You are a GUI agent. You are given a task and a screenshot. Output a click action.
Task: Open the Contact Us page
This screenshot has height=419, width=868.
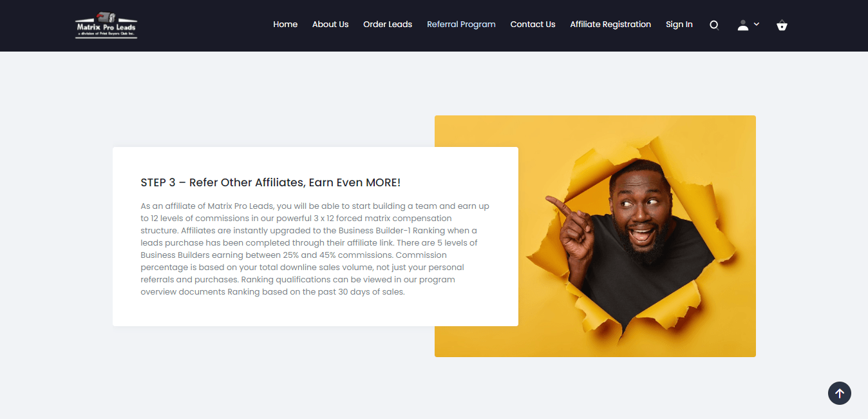coord(533,24)
